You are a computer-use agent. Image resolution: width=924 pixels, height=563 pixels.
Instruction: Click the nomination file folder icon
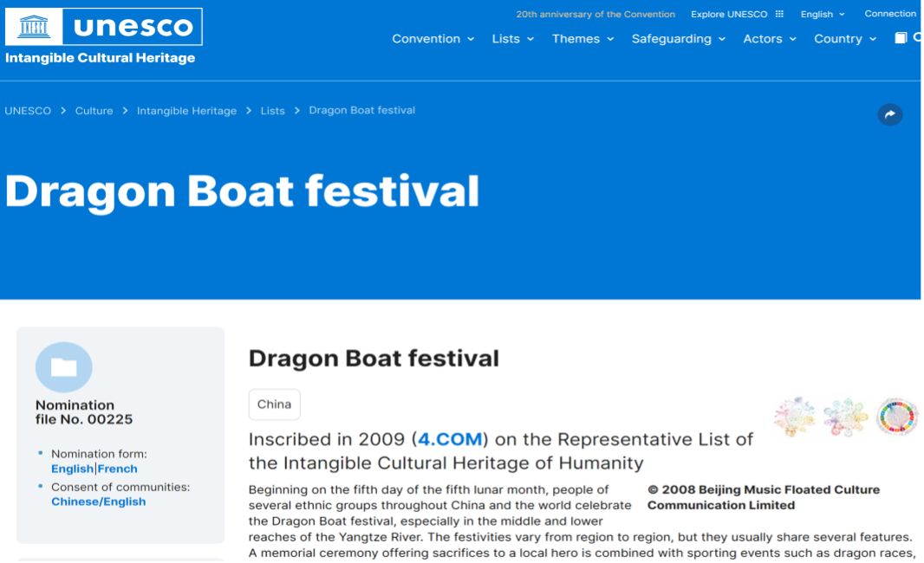tap(66, 367)
